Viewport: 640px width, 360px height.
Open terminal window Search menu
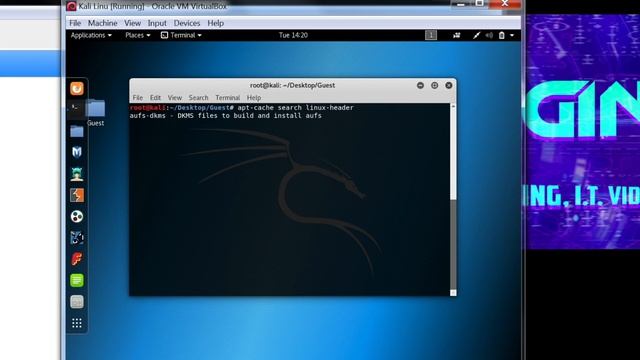click(x=198, y=98)
